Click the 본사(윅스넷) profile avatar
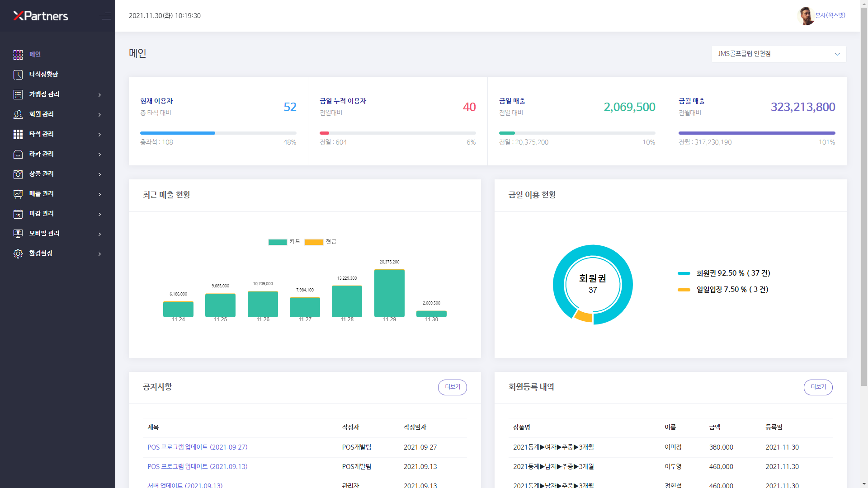The height and width of the screenshot is (488, 868). coord(806,16)
